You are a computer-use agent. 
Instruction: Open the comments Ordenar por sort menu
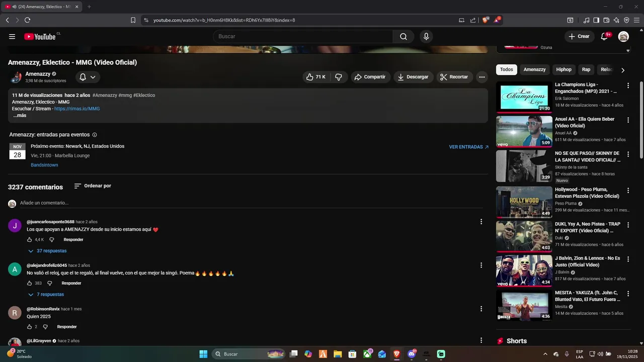point(93,186)
